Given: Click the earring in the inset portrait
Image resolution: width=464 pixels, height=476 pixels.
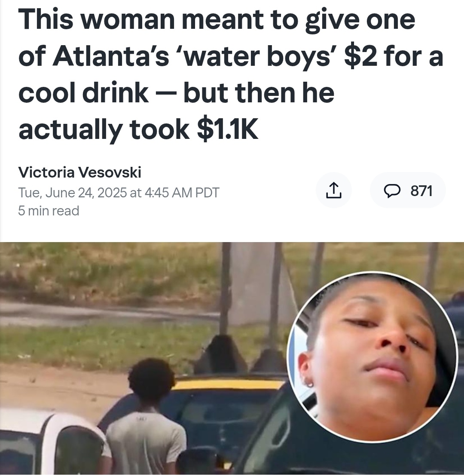Looking at the screenshot, I should (310, 384).
